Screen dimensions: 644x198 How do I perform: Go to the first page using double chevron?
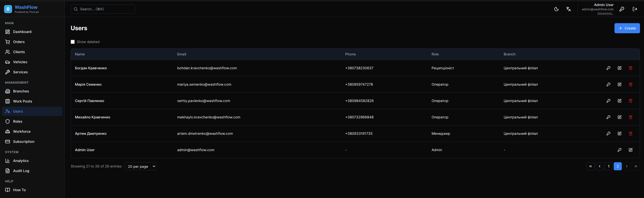(590, 166)
